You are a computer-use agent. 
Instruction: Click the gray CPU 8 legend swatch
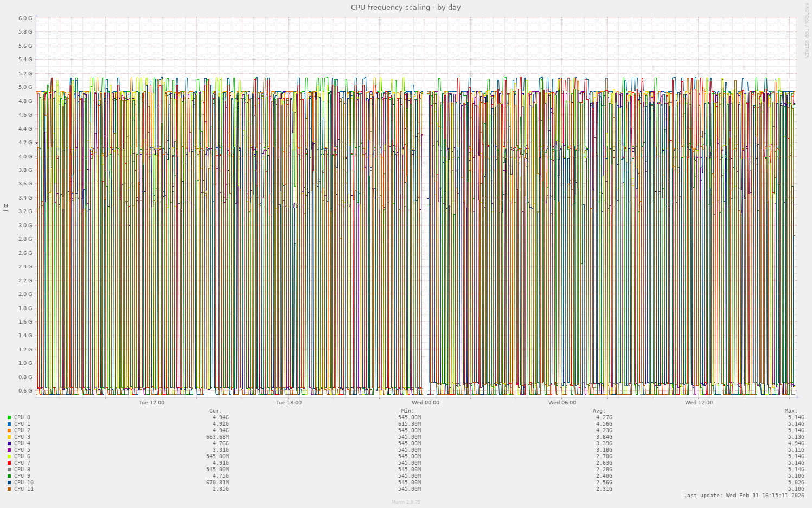point(10,469)
